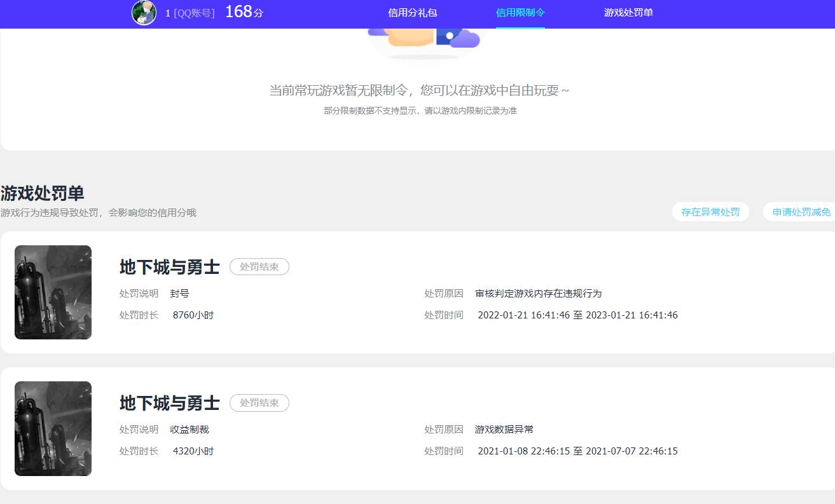This screenshot has width=835, height=504.
Task: Select the 168分 credit score display
Action: [x=244, y=11]
